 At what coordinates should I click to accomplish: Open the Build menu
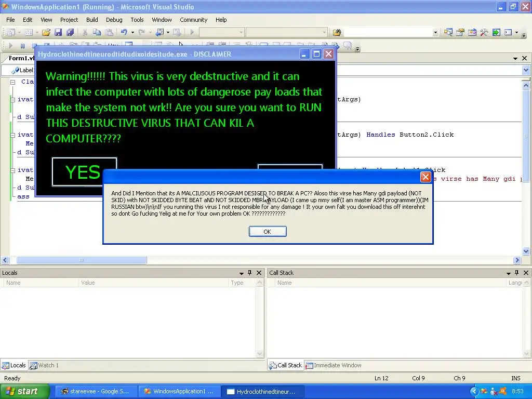coord(92,20)
